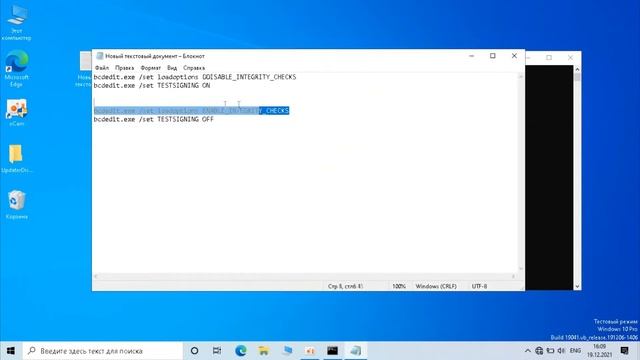Click the DDISABLE_INTEGRITY_CHECKS text
The image size is (640, 360).
pyautogui.click(x=249, y=77)
